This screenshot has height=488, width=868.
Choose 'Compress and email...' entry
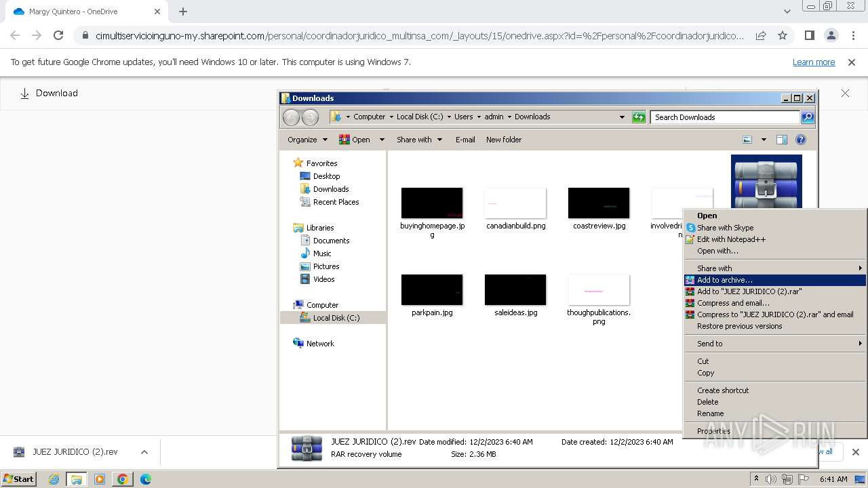point(774,303)
